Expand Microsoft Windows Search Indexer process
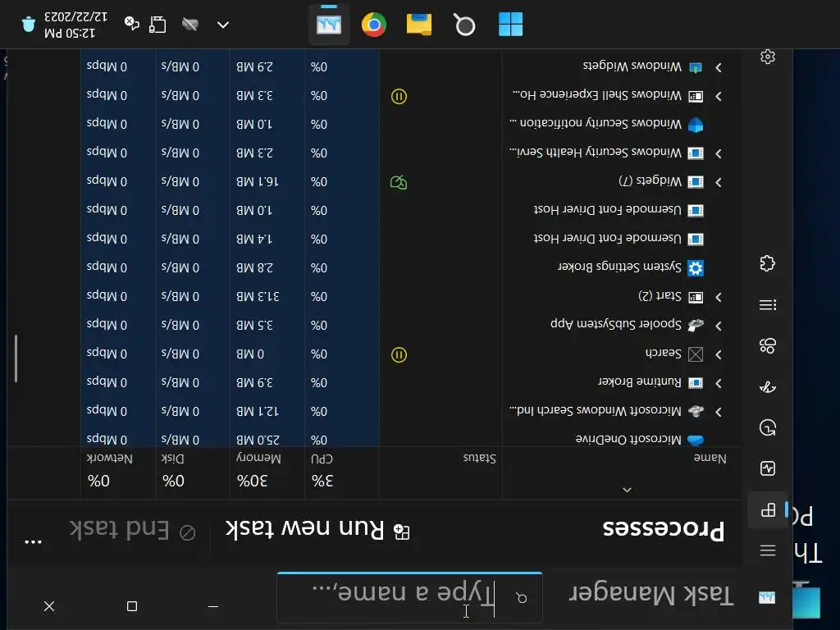 point(719,412)
